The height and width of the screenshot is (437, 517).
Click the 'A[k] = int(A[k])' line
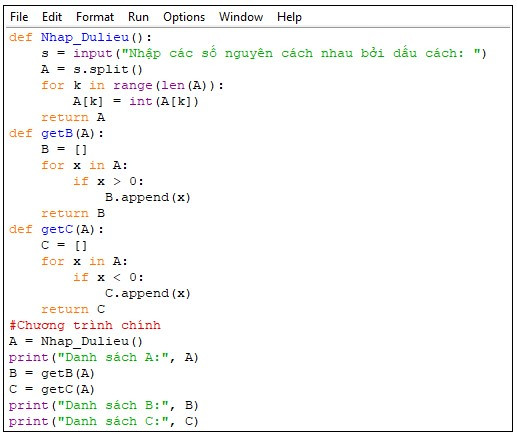pos(136,101)
